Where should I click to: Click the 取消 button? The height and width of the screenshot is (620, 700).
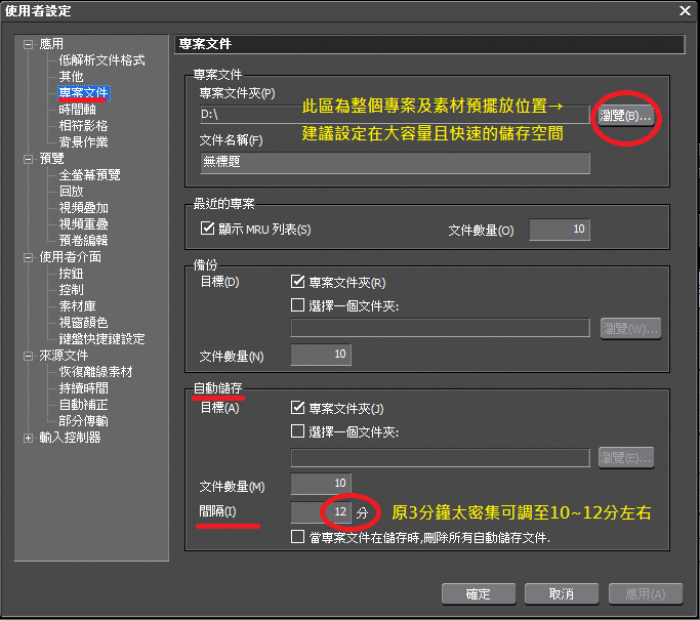tap(561, 594)
